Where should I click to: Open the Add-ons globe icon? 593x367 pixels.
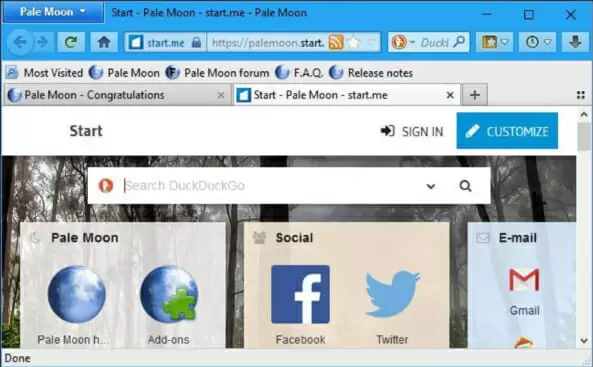169,294
